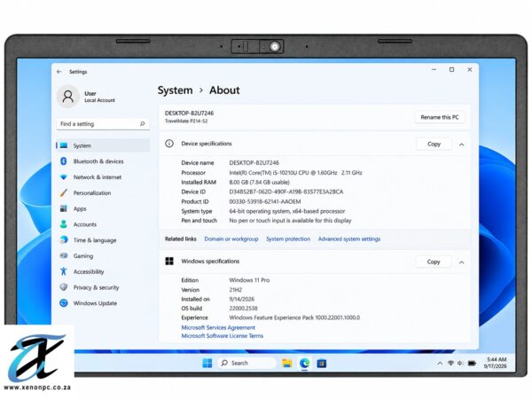Click System in the breadcrumb heading
This screenshot has height=399, width=532.
click(175, 90)
